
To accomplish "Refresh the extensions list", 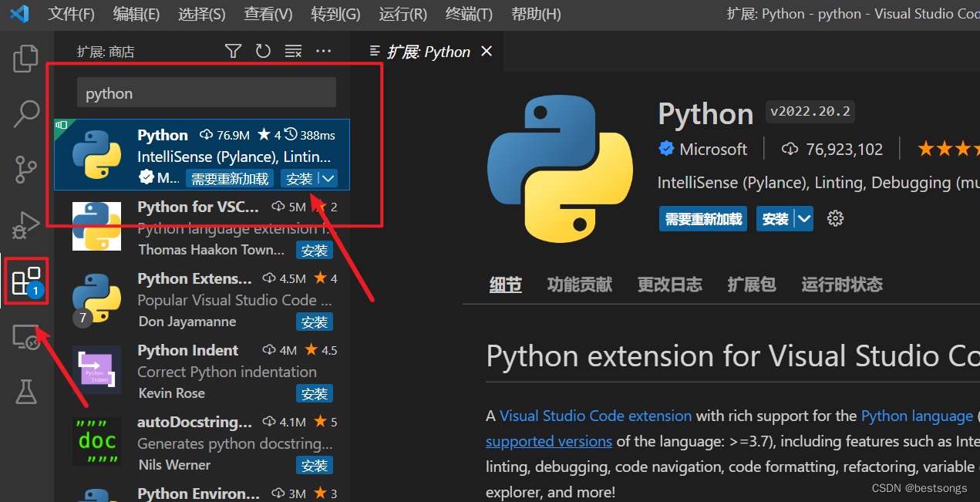I will point(263,51).
